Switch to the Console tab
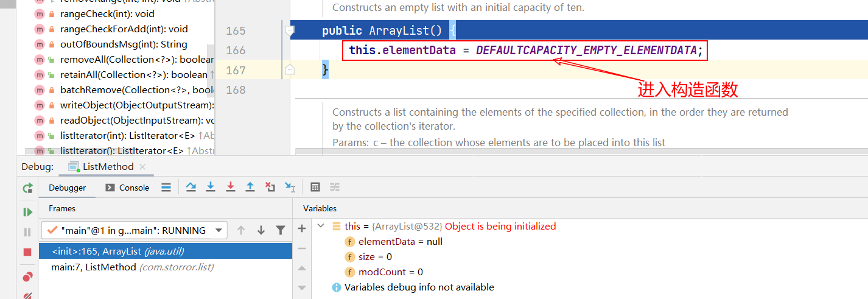This screenshot has width=868, height=299. [x=127, y=188]
